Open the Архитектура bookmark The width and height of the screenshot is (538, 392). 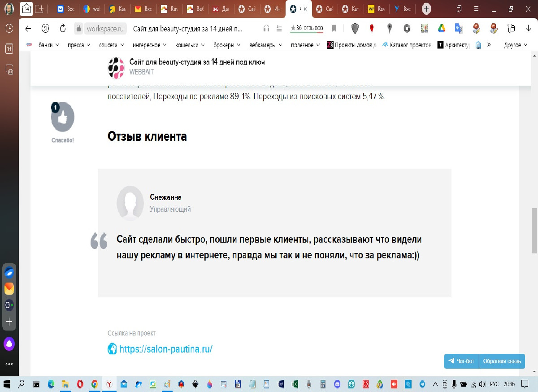[x=453, y=45]
